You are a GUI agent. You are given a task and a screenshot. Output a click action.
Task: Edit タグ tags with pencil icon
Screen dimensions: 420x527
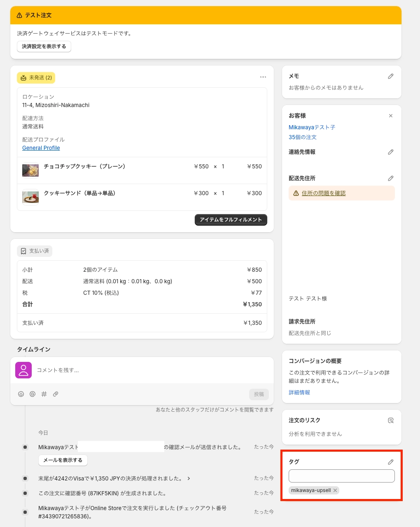(391, 462)
